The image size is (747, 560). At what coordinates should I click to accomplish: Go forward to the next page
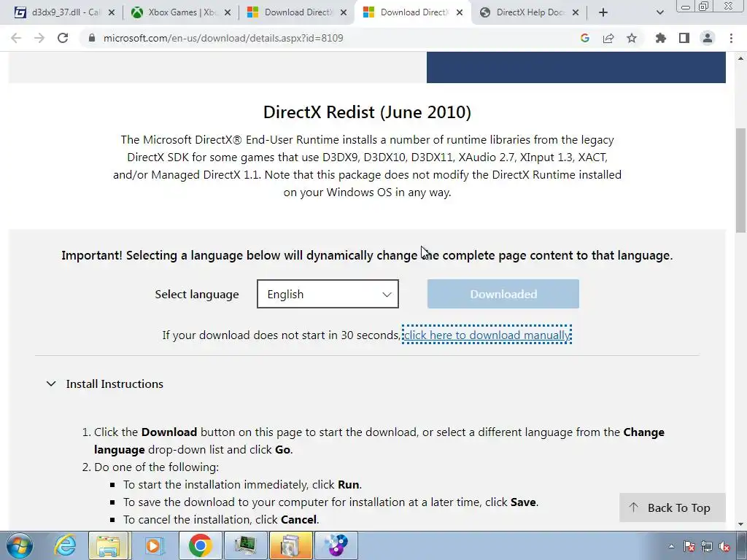pos(39,38)
